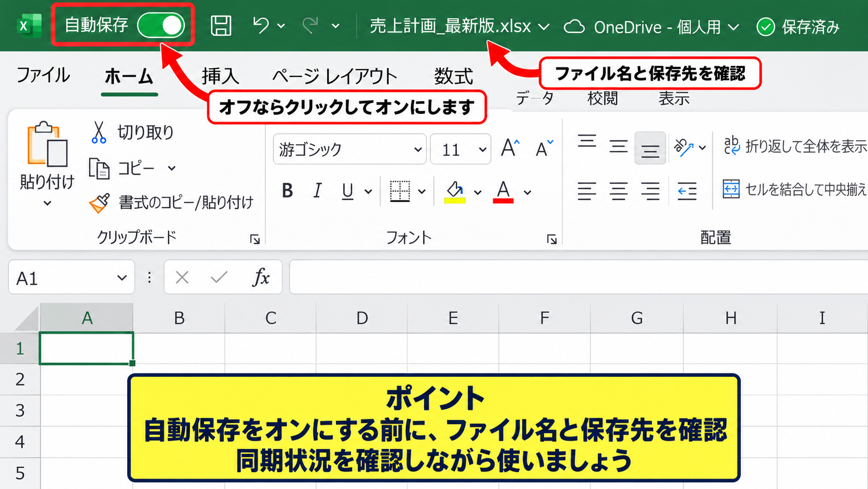
Task: Toggle bold formatting with the B button
Action: click(287, 191)
